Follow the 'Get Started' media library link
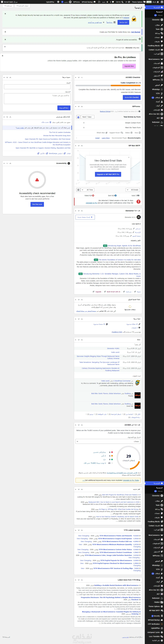The width and height of the screenshot is (164, 644). 136,32
